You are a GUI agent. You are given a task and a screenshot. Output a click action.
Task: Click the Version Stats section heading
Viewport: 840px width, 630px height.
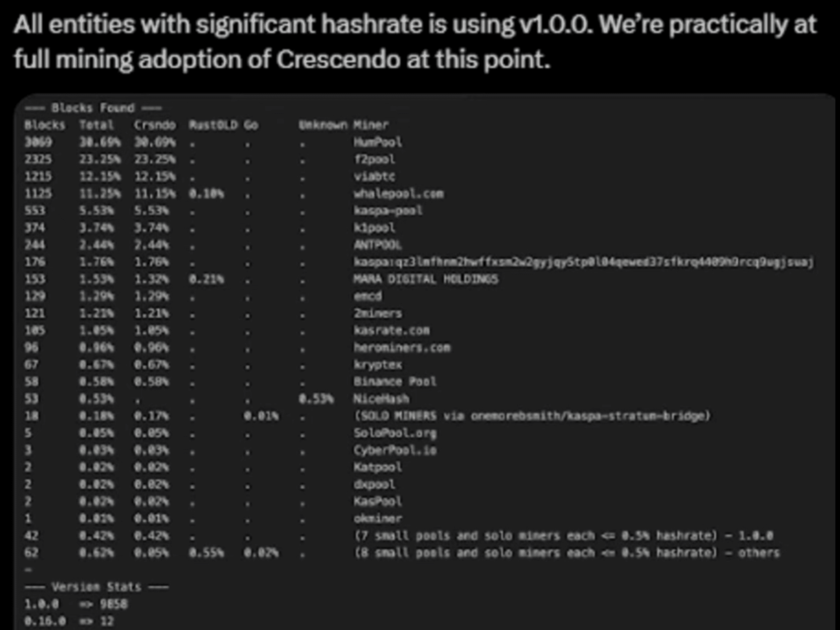point(96,587)
